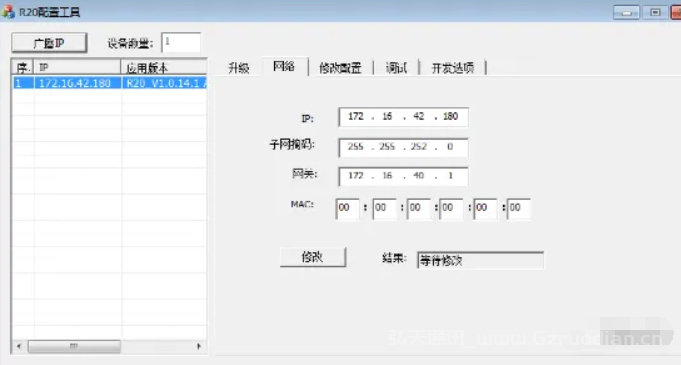Click the gateway field 172.16.40.1
This screenshot has width=681, height=365.
(403, 176)
